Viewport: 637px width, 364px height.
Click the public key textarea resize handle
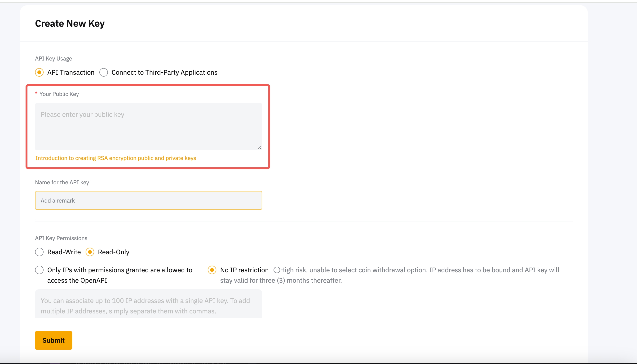coord(259,148)
